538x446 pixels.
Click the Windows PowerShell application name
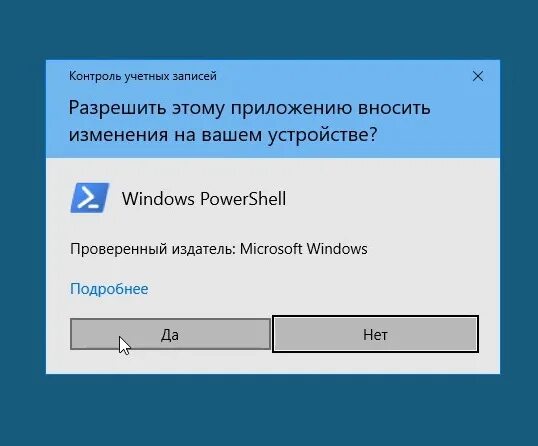(204, 199)
